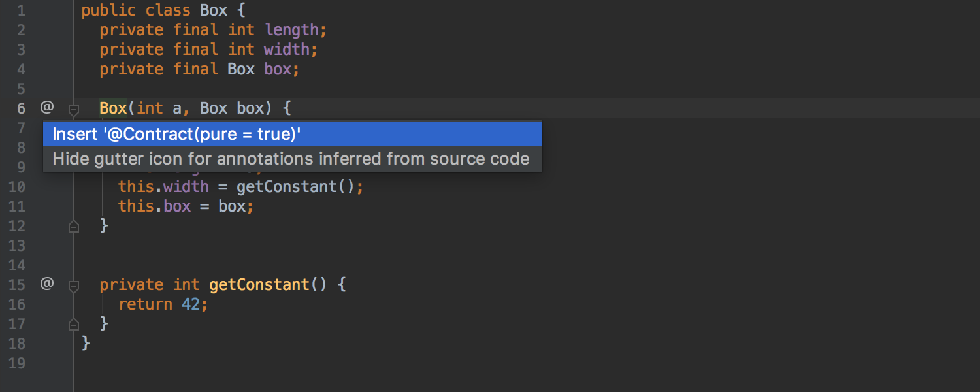Click the fold-end marker at line 17

tap(74, 324)
